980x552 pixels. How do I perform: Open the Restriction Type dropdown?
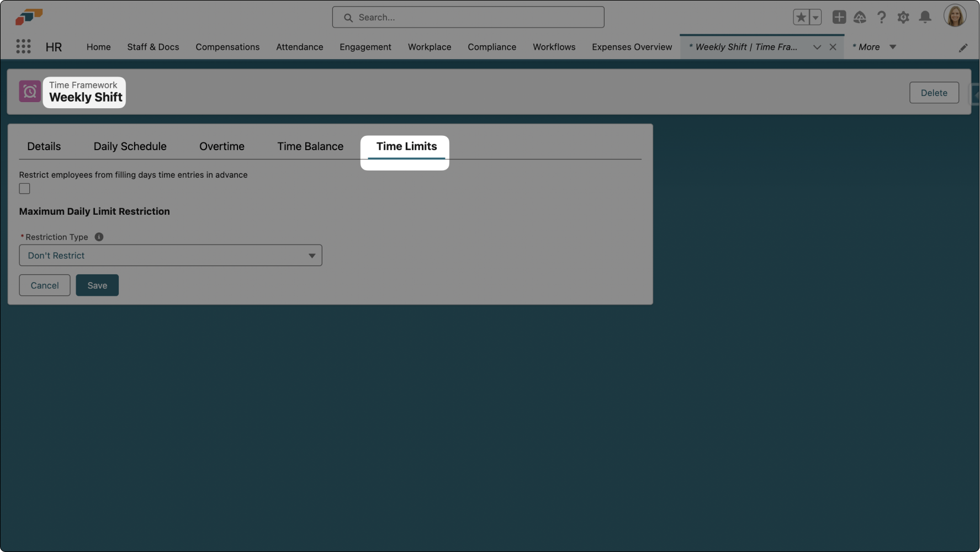tap(171, 256)
